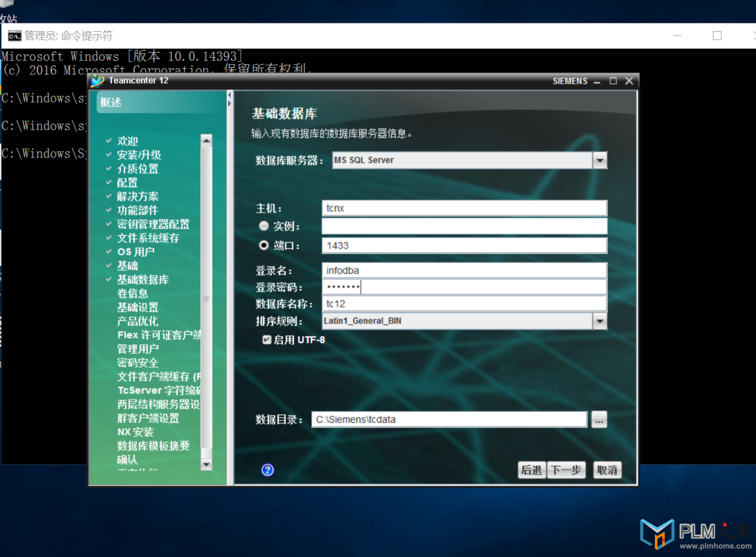756x557 pixels.
Task: Maximize the command prompt window
Action: (717, 36)
